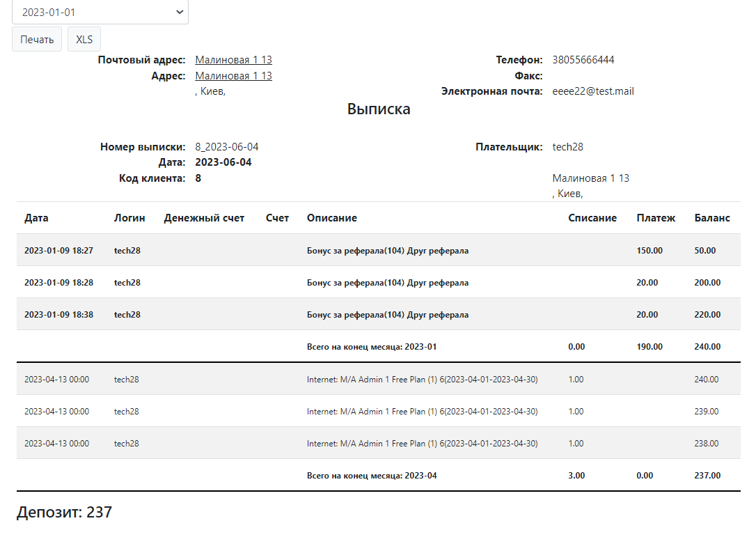Click the statement number 8_2023-06-04
Image resolution: width=756 pixels, height=537 pixels.
pos(226,147)
